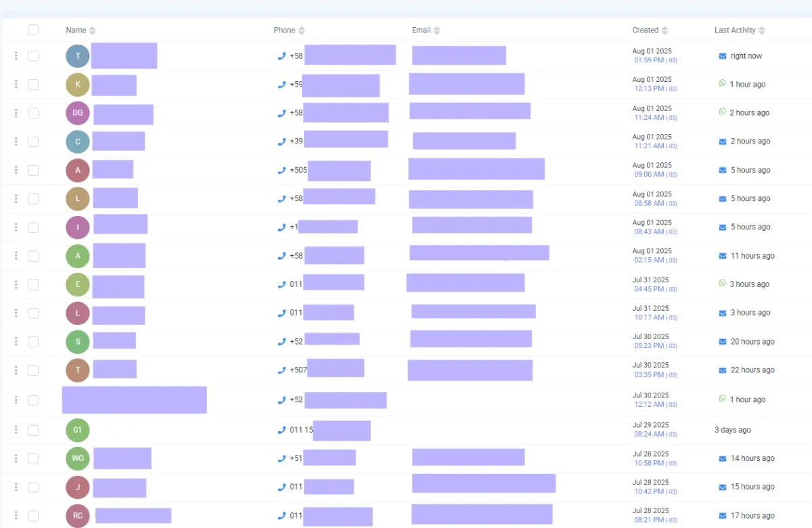Click the "15 hours ago" activity text
This screenshot has height=528, width=812.
(x=752, y=487)
